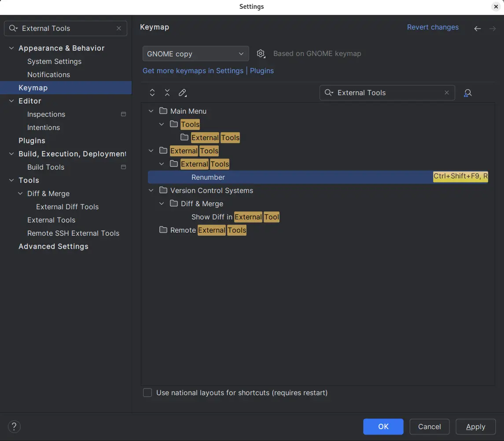Open the help question mark button

(x=14, y=426)
